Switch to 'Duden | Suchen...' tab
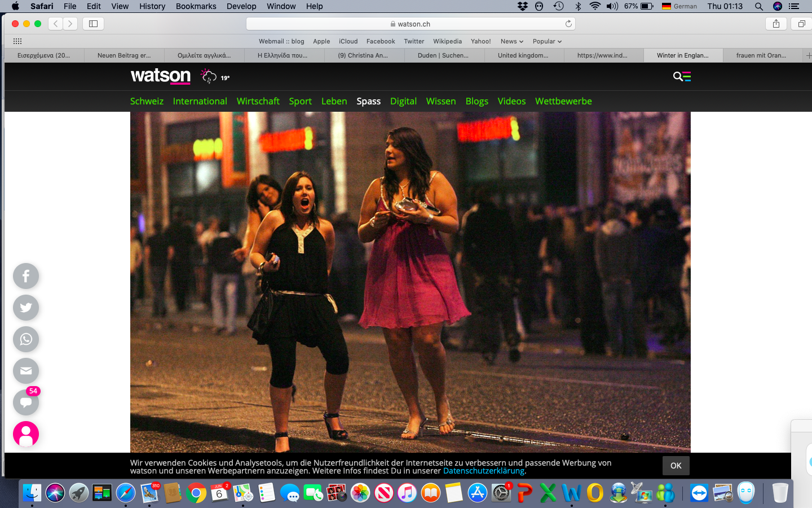 coord(444,55)
